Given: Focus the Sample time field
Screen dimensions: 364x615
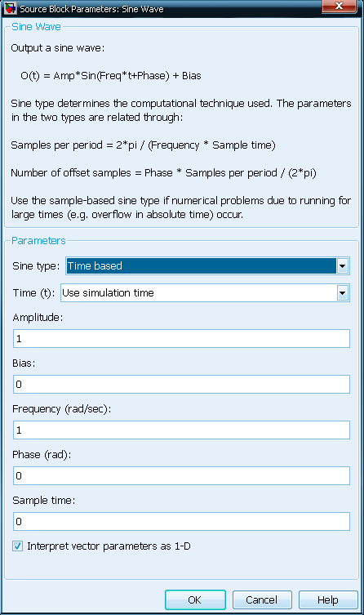Looking at the screenshot, I should pyautogui.click(x=181, y=522).
